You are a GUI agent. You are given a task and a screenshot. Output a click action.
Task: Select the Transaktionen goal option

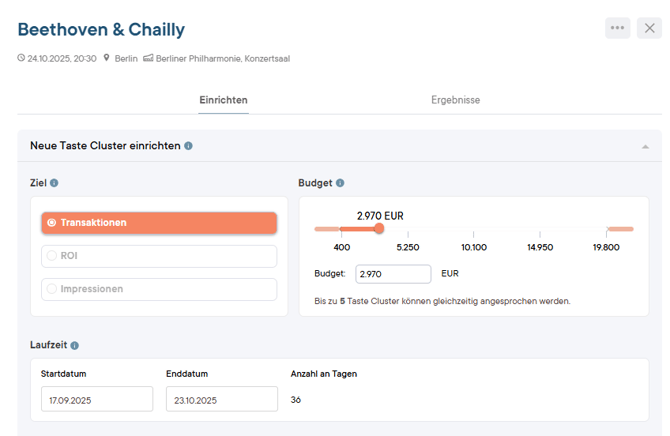159,223
